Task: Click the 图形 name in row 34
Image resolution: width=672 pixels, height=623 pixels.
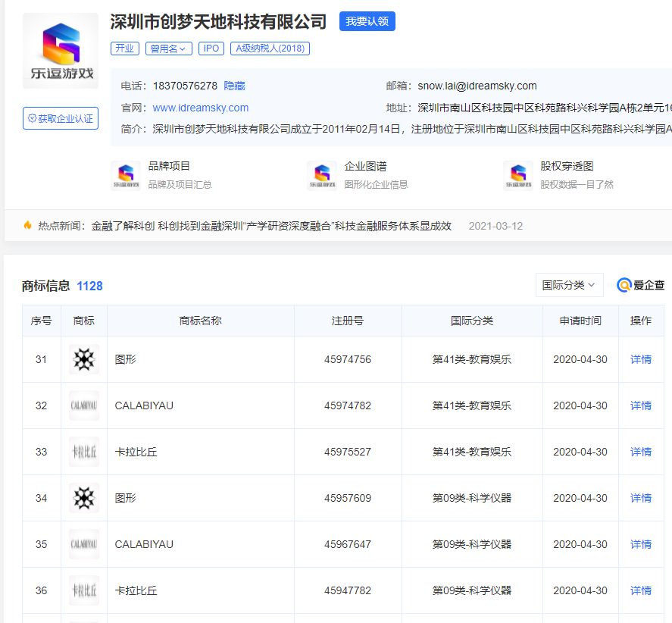Action: tap(125, 498)
